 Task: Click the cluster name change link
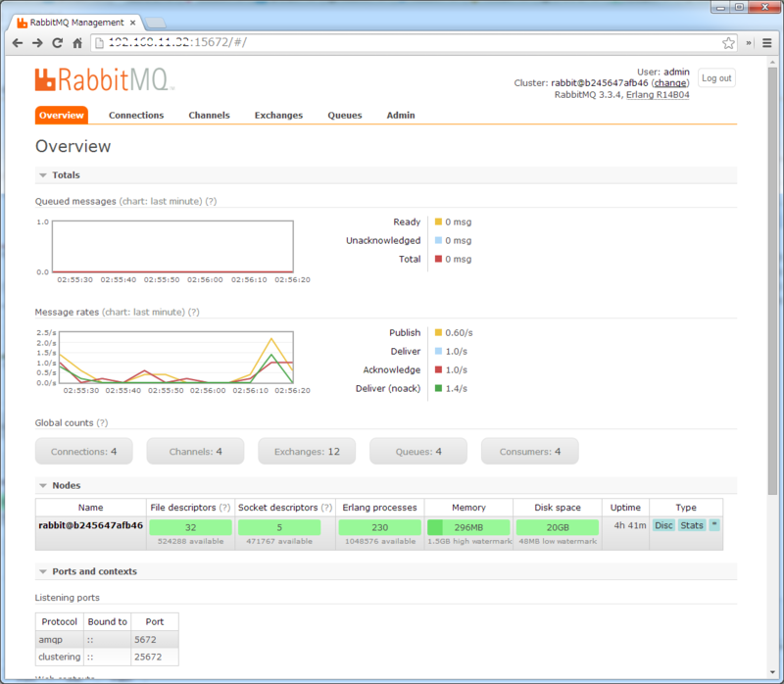pyautogui.click(x=670, y=83)
